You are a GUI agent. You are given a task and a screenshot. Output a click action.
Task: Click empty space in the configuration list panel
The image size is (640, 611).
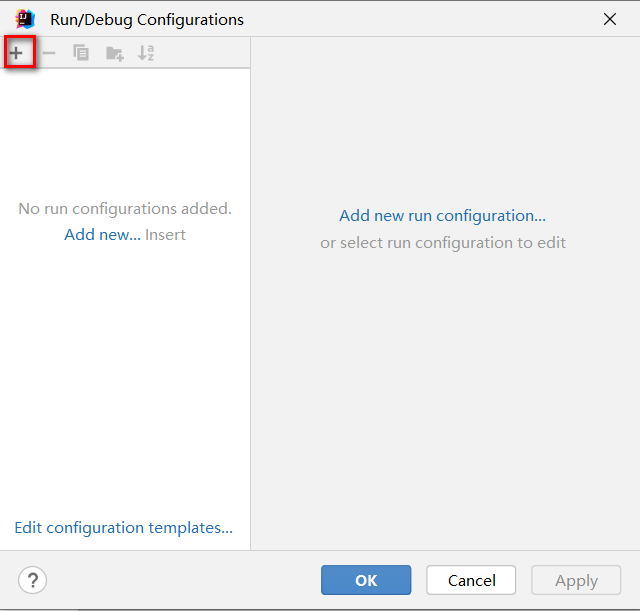tap(125, 380)
